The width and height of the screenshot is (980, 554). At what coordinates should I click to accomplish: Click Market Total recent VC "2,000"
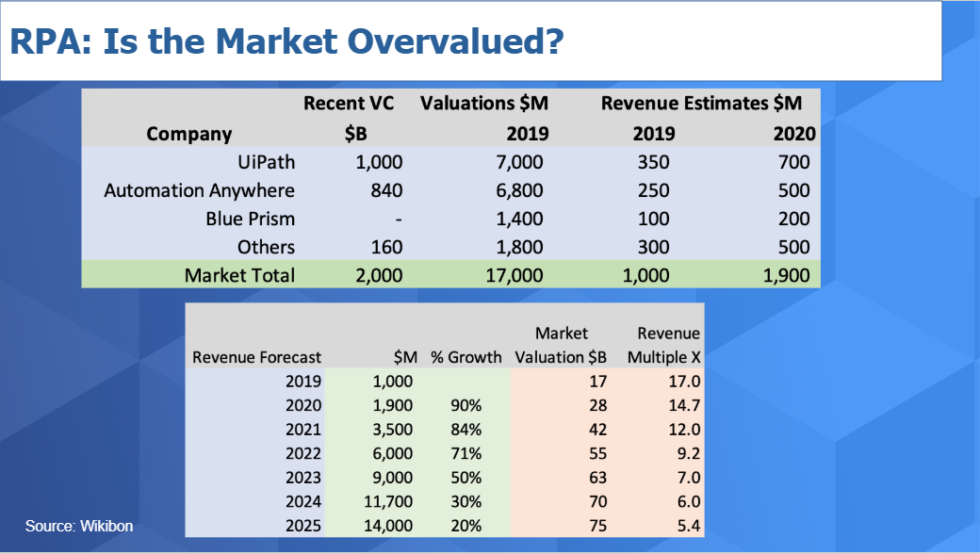(x=379, y=275)
